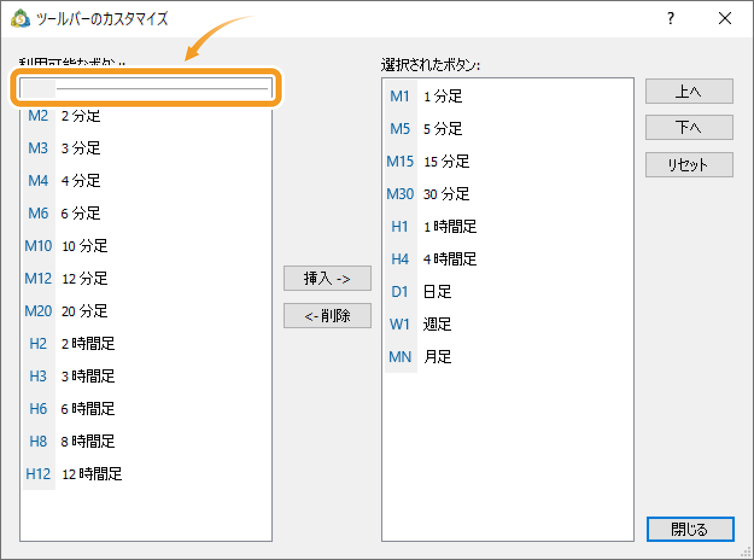This screenshot has height=560, width=754.
Task: Click the M2 icon in available list
Action: (x=38, y=115)
